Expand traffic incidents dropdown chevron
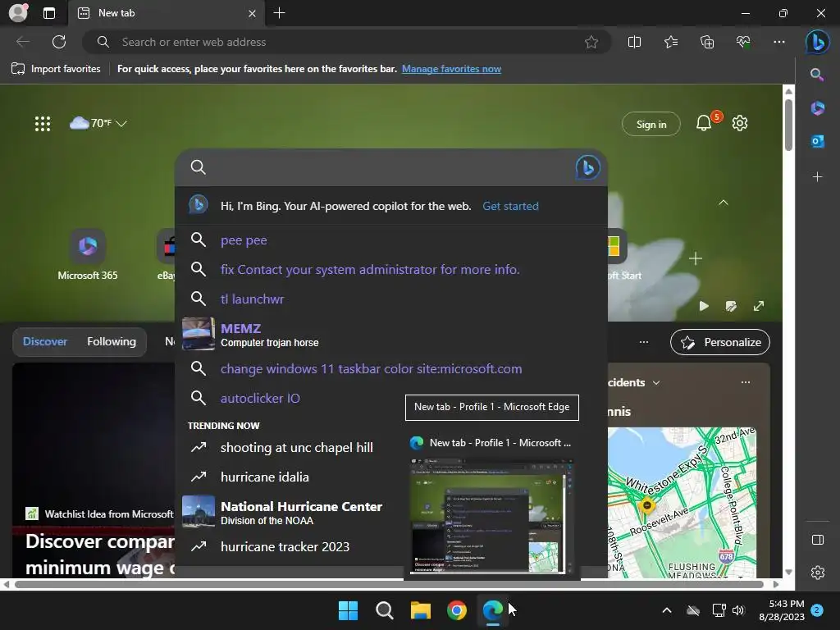 [x=656, y=382]
